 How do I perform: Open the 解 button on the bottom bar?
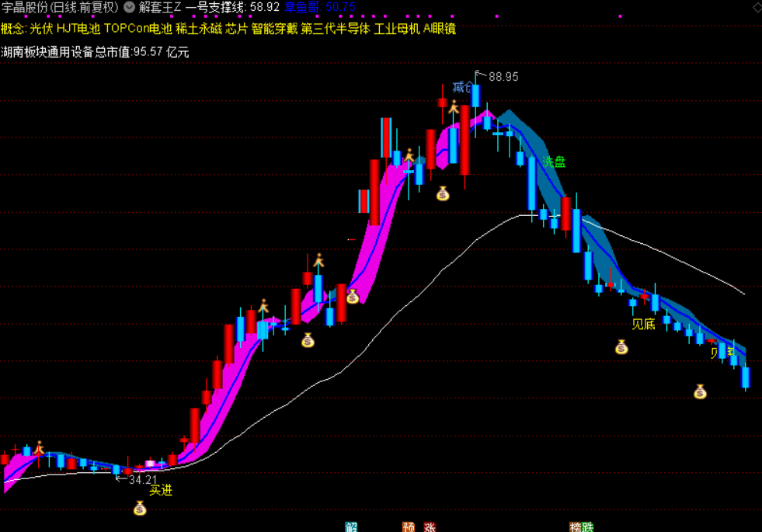(351, 527)
